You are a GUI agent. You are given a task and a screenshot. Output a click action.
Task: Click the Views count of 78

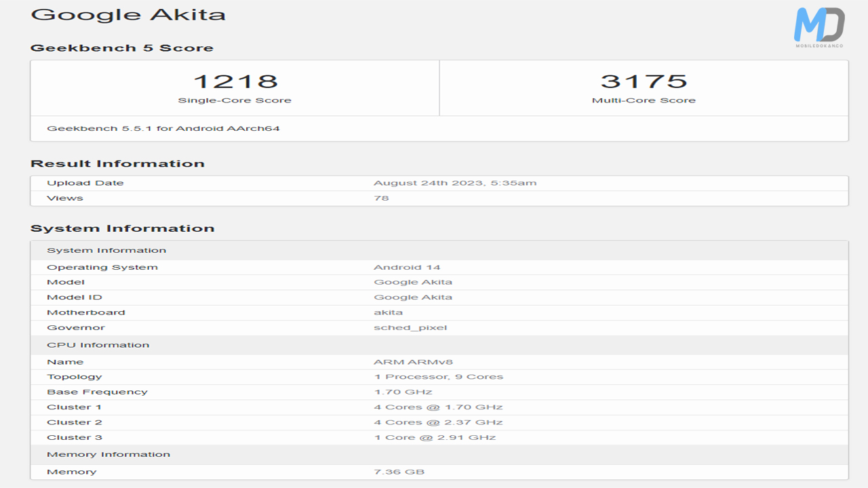tap(381, 198)
